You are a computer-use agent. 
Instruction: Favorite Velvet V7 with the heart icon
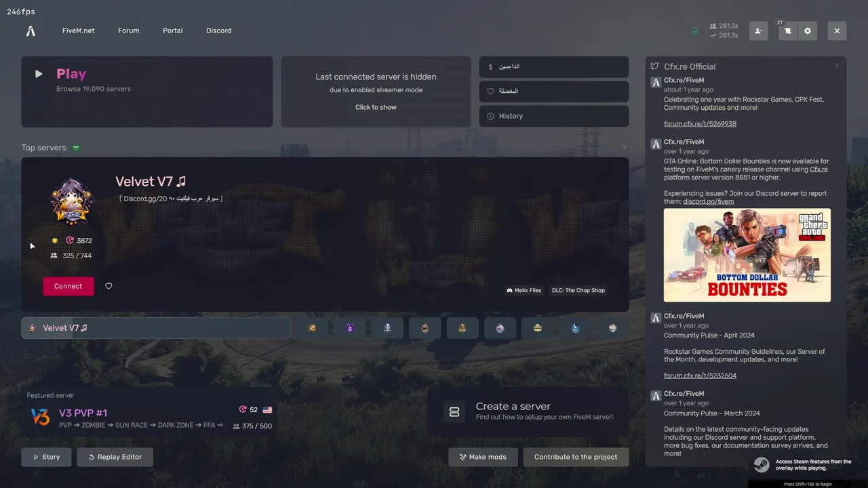(x=108, y=286)
